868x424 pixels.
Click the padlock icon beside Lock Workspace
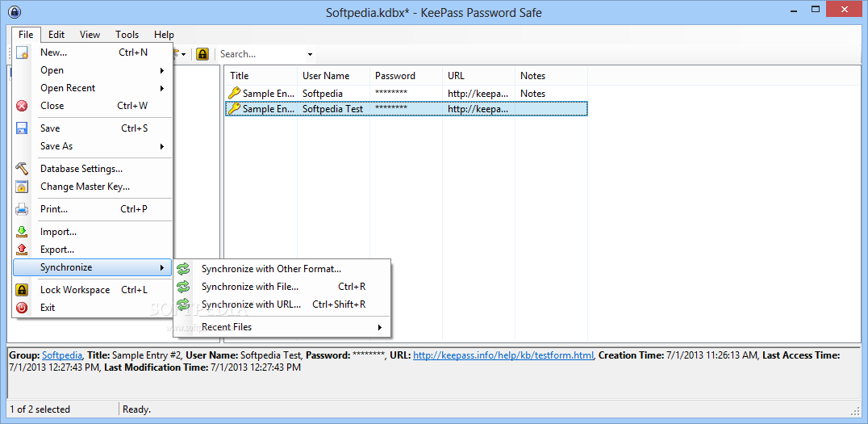[22, 290]
